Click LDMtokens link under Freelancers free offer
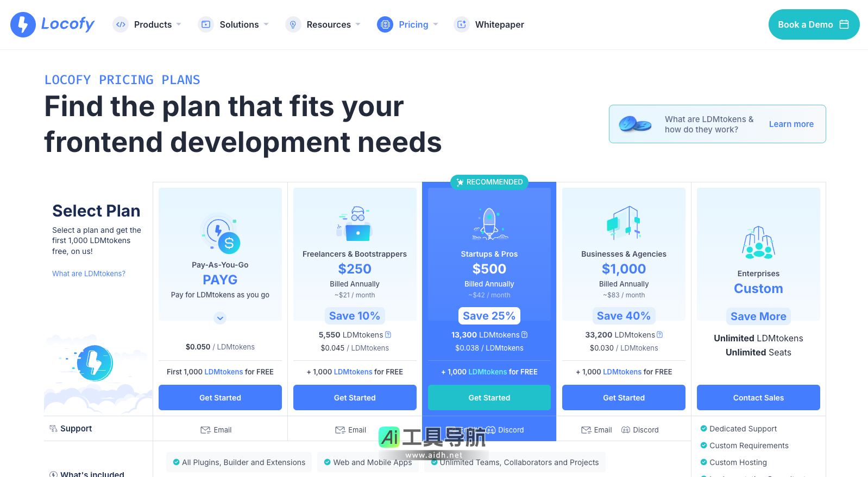The width and height of the screenshot is (868, 477). (x=353, y=372)
